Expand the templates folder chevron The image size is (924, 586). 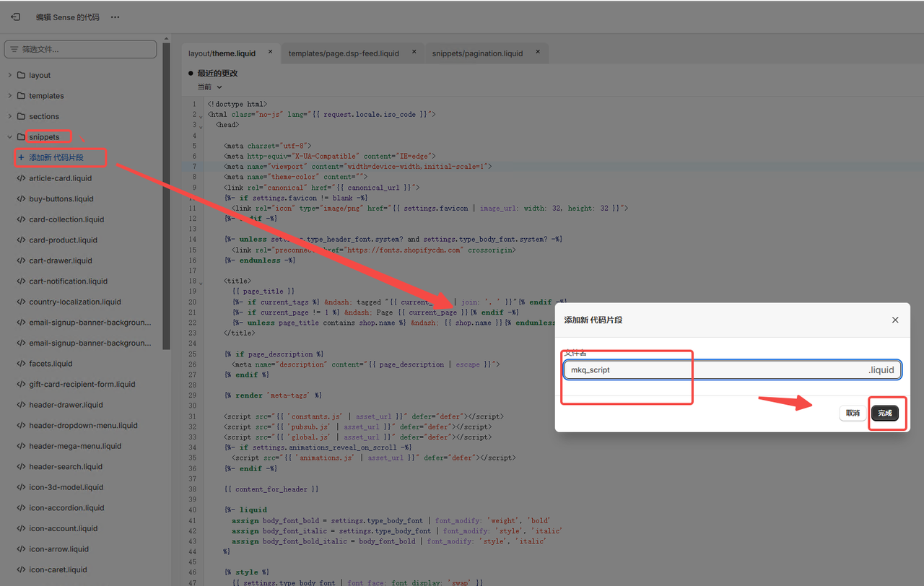click(9, 95)
